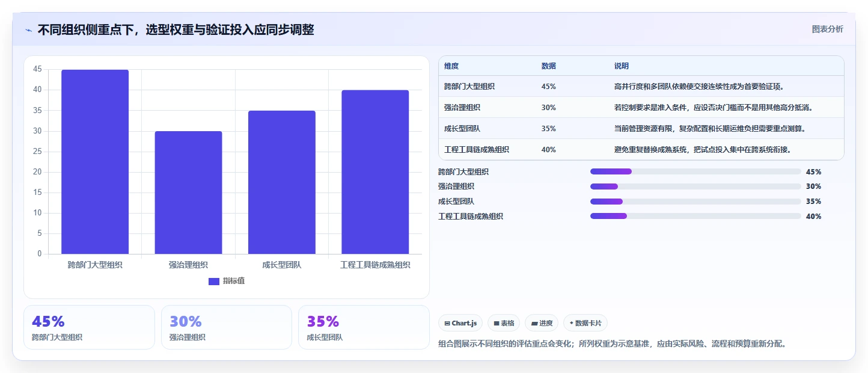The height and width of the screenshot is (373, 868).
Task: Select the 工程工具链成熟组织 bar in the chart
Action: coord(375,172)
